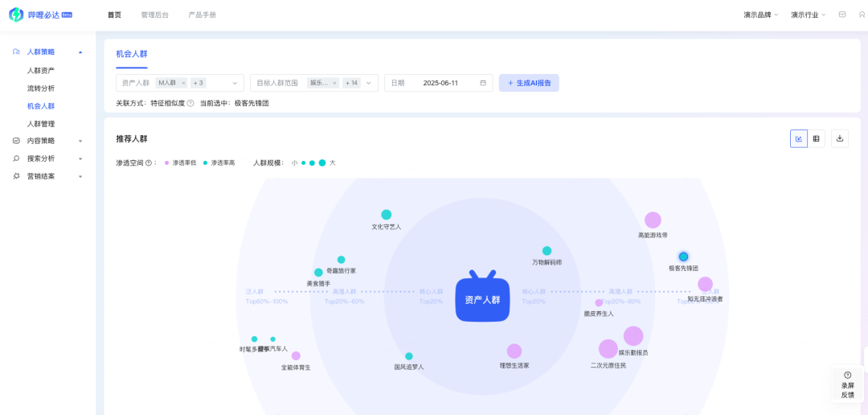This screenshot has width=868, height=415.
Task: Select the 理想生活家 bubble
Action: (514, 351)
